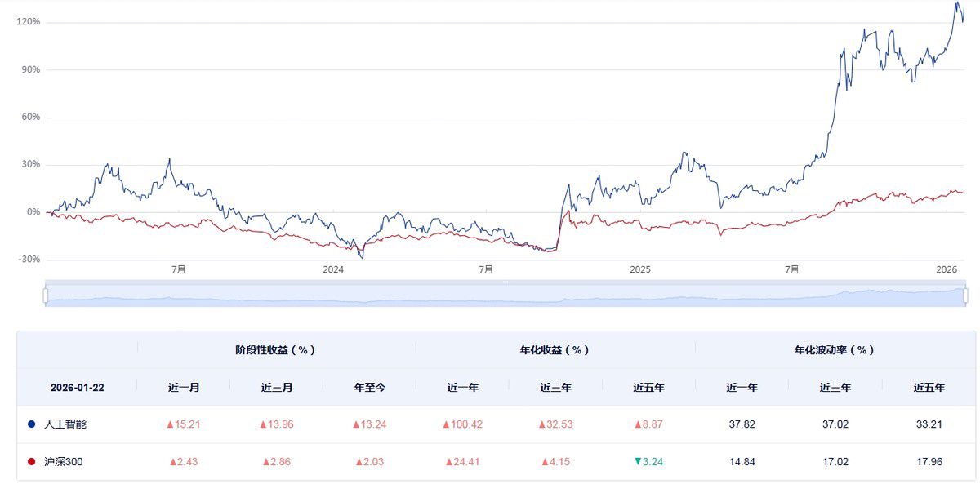Click the blue dot beside 人工智能
980x502 pixels.
[x=32, y=424]
